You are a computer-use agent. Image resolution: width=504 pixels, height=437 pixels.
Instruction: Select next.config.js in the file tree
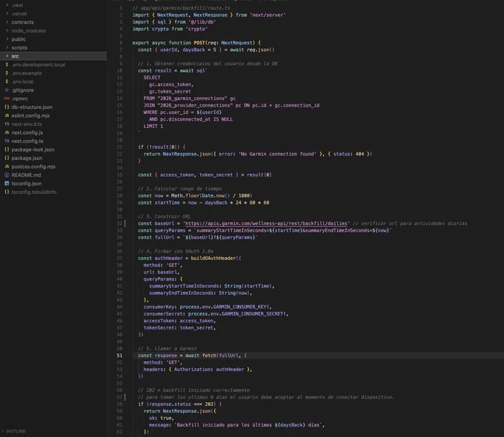tap(27, 133)
